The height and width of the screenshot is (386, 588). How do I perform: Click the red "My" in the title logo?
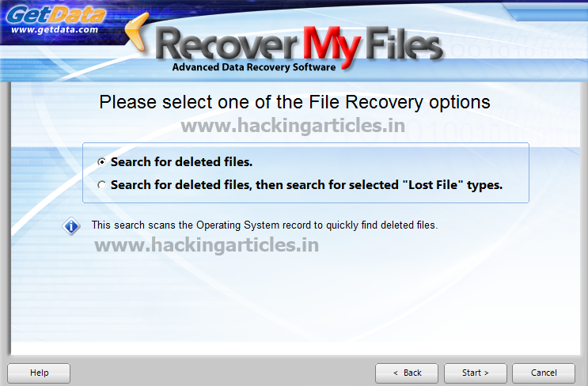pos(332,47)
